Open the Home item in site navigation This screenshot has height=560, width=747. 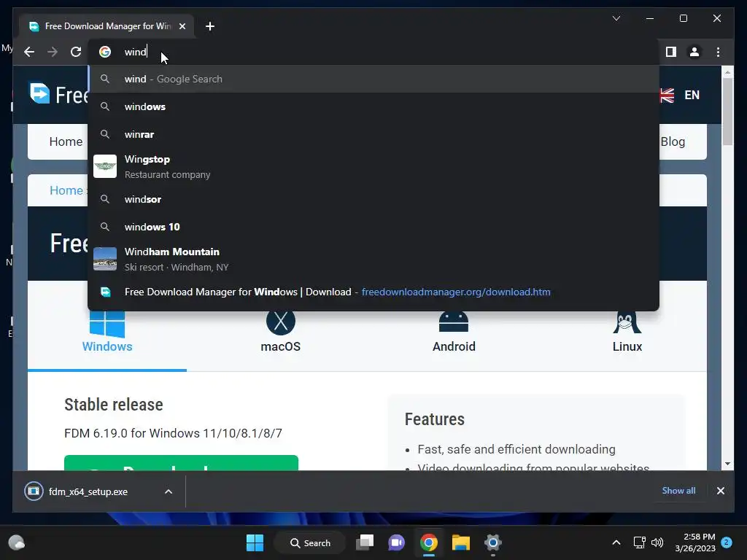(x=66, y=142)
